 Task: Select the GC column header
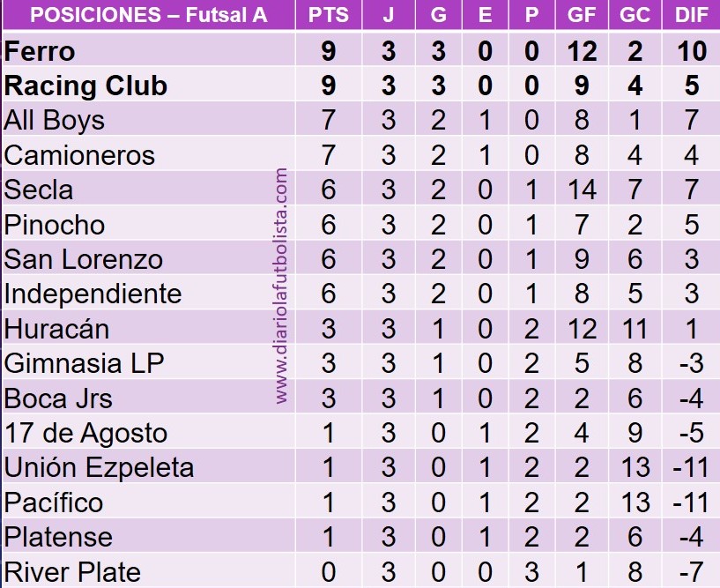635,15
